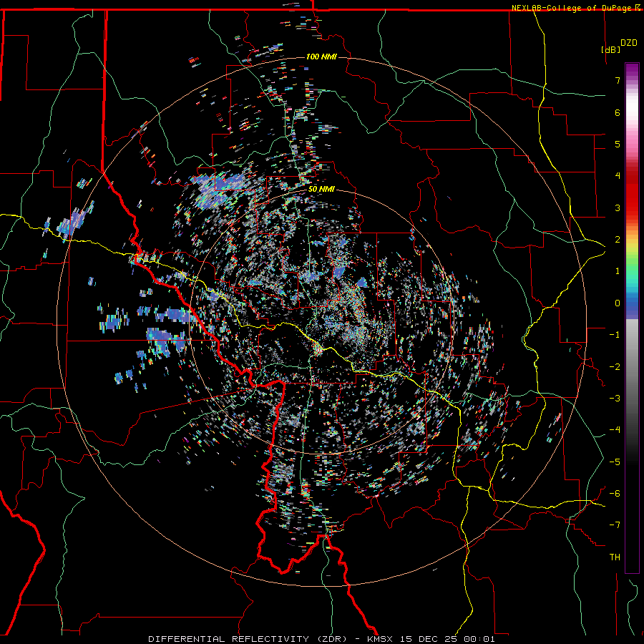Click the DZD label above the color scale

pyautogui.click(x=628, y=43)
